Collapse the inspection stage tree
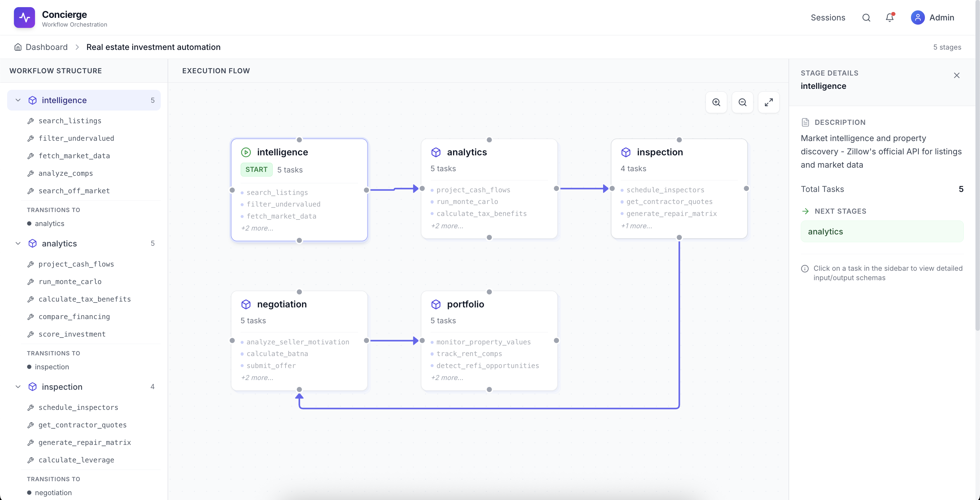980x500 pixels. point(18,387)
